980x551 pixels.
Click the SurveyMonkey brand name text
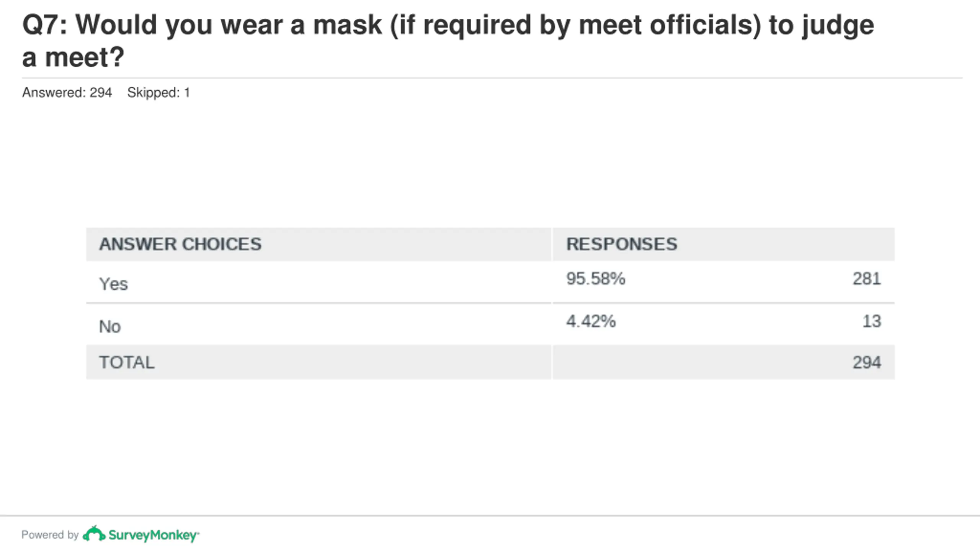(x=153, y=535)
